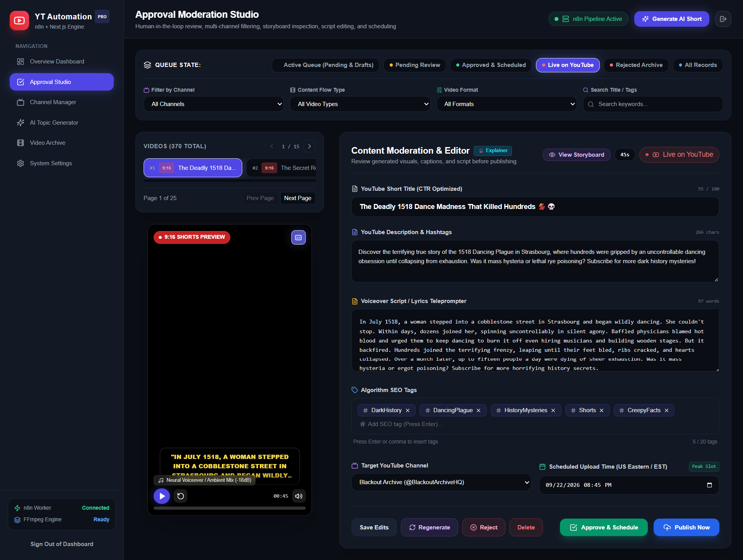Remove the HistoryMysteries SEO tag
This screenshot has height=560, width=743.
tap(553, 410)
